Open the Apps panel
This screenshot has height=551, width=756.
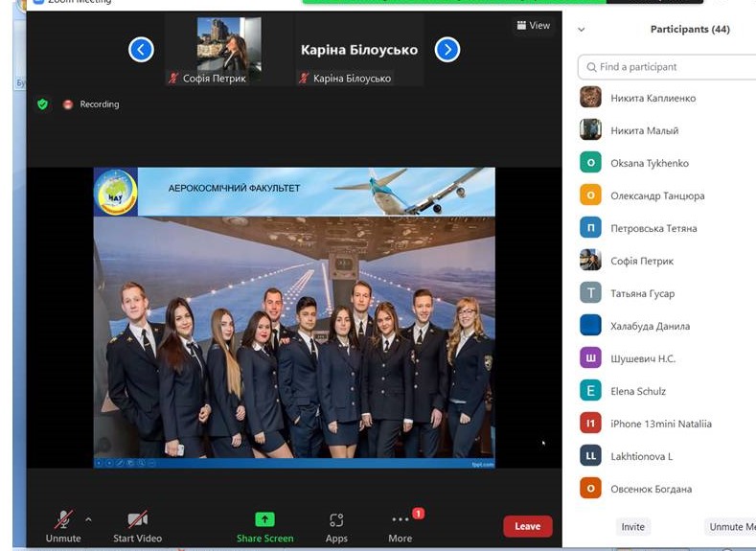336,520
